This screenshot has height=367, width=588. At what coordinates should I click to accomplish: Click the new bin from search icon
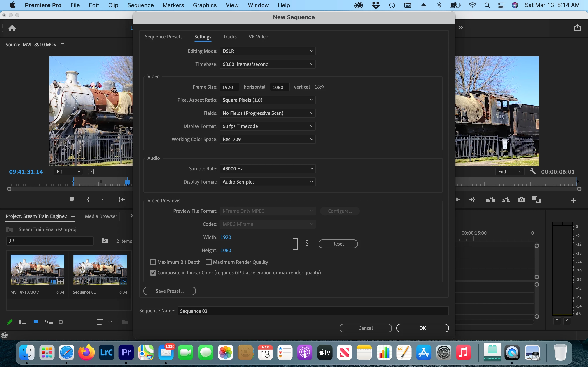point(105,241)
